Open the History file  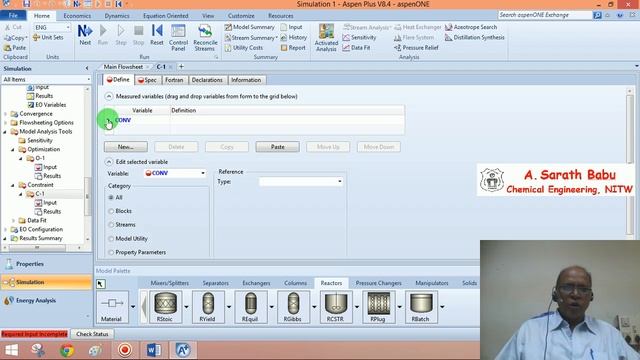[293, 37]
